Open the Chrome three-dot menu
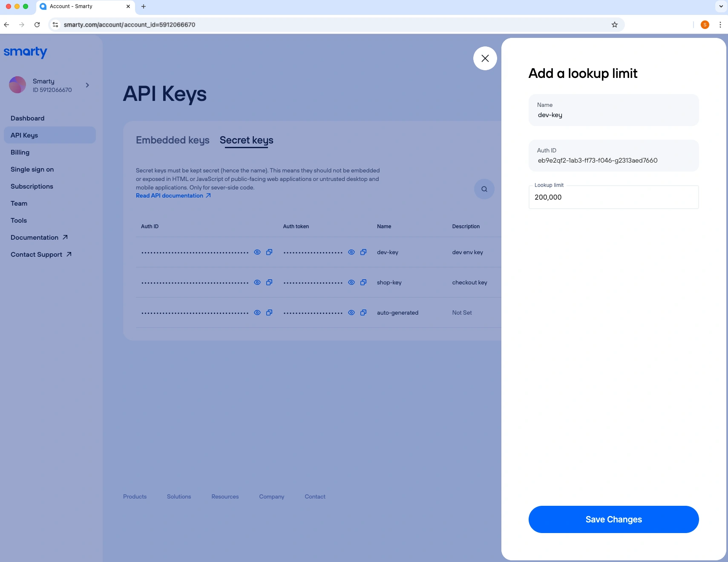The image size is (728, 562). (x=720, y=25)
